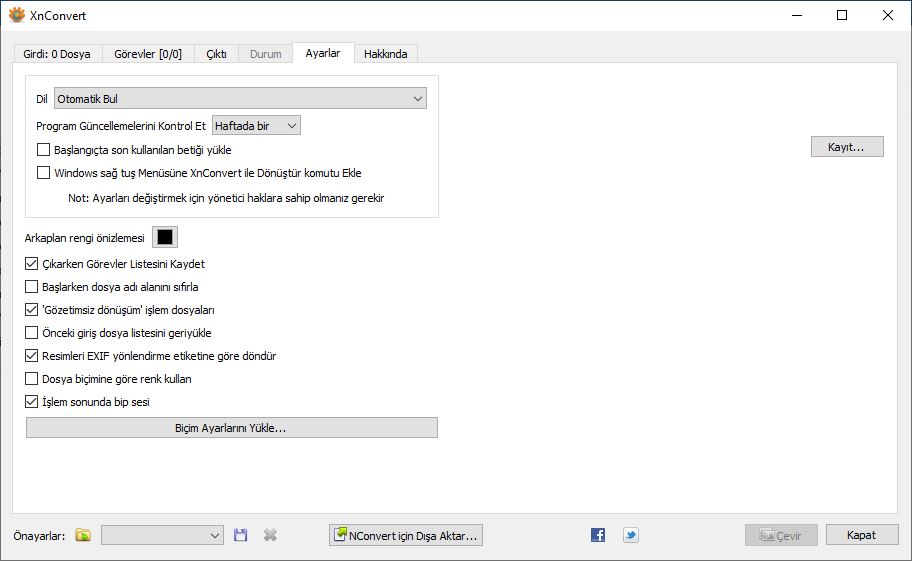The width and height of the screenshot is (912, 561).
Task: Open the 'Görevler [0/0]' tab
Action: pos(148,53)
